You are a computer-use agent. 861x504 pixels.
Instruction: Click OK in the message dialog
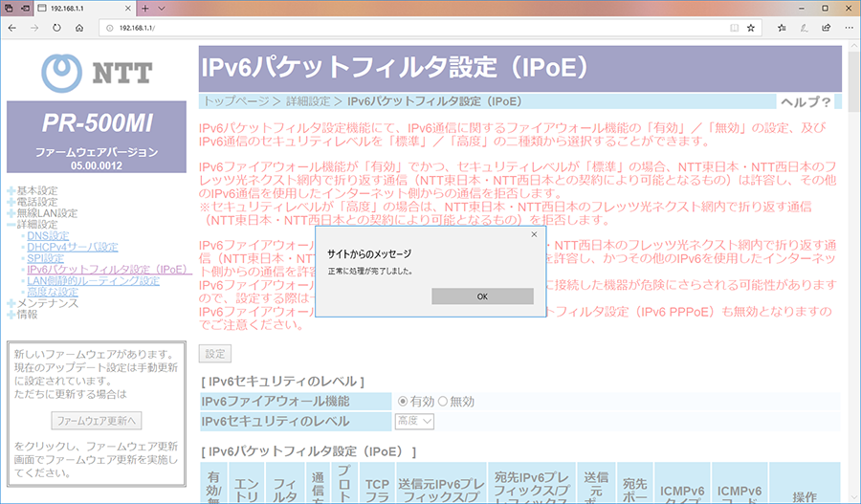point(482,296)
